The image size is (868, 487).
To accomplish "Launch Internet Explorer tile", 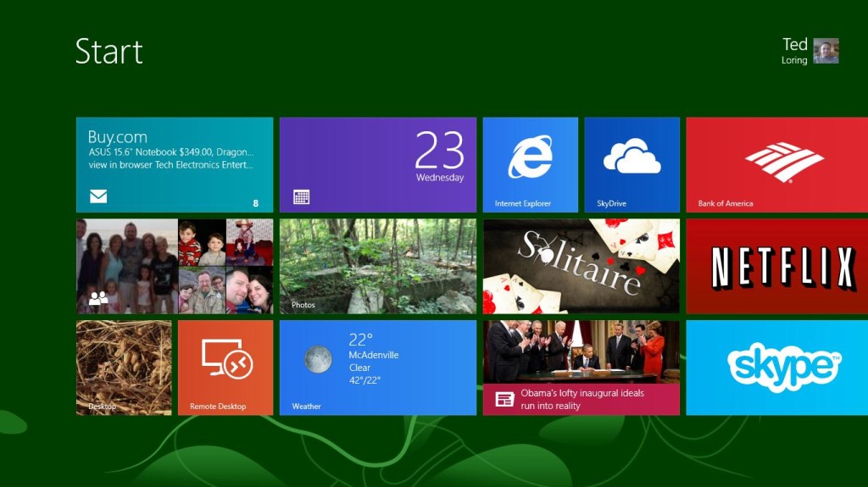I will pos(531,164).
